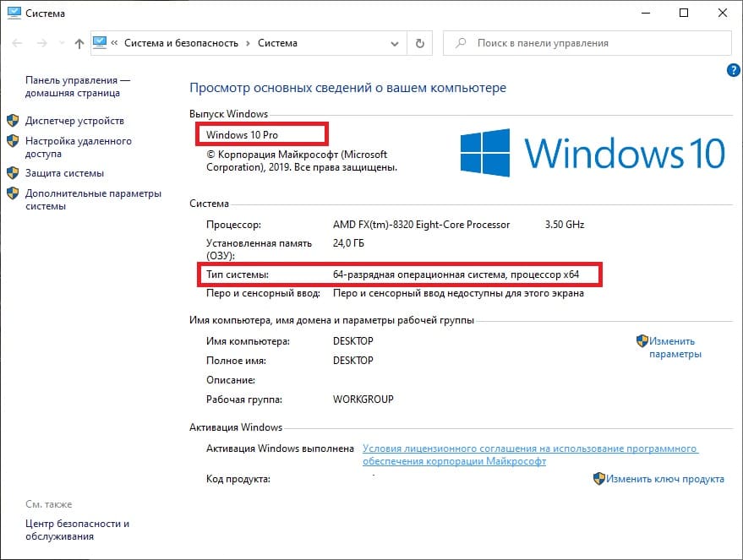Screen dimensions: 743x560
Task: Click the Back navigation arrow
Action: (x=17, y=44)
